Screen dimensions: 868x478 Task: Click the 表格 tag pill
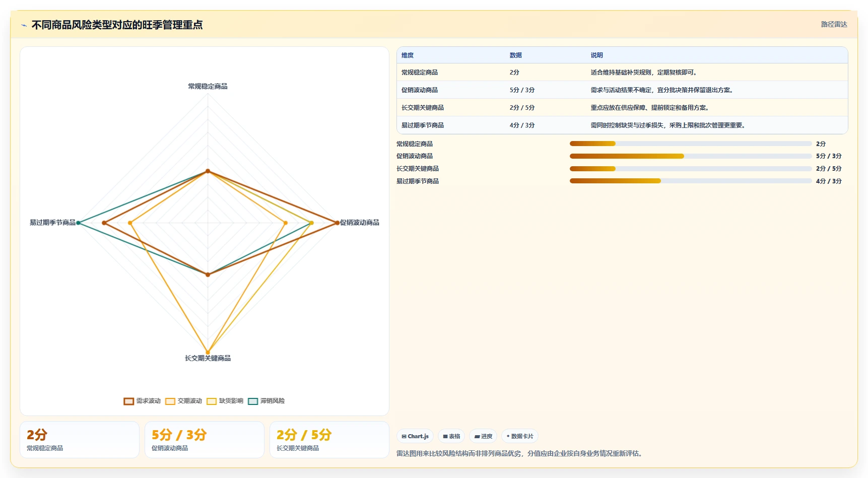(x=451, y=436)
